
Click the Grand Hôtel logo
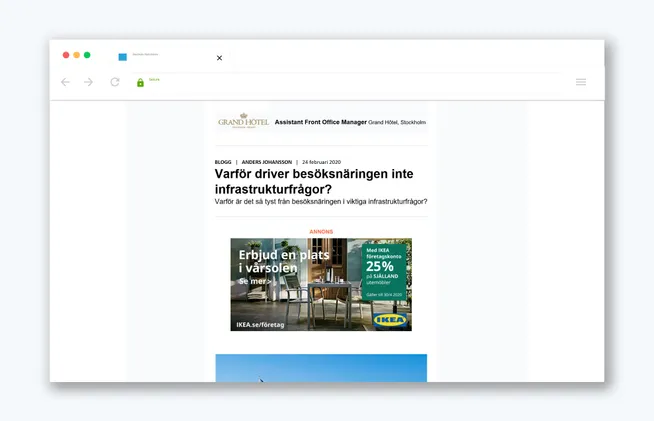[244, 121]
